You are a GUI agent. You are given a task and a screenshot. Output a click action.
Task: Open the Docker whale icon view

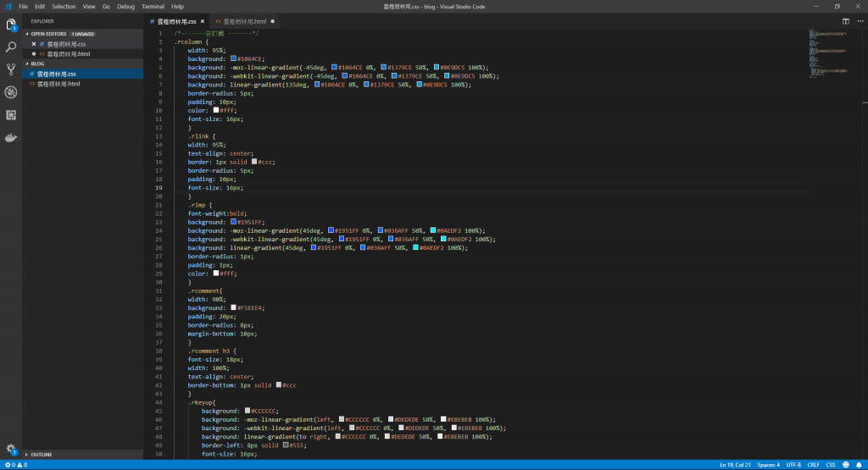(10, 137)
